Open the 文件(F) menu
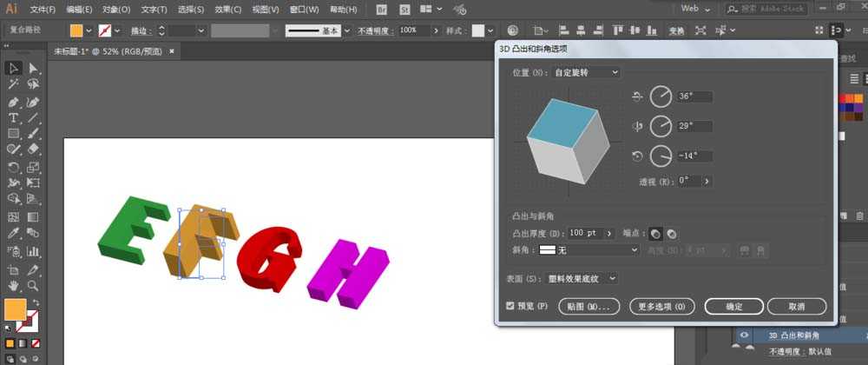This screenshot has width=868, height=365. click(x=43, y=10)
